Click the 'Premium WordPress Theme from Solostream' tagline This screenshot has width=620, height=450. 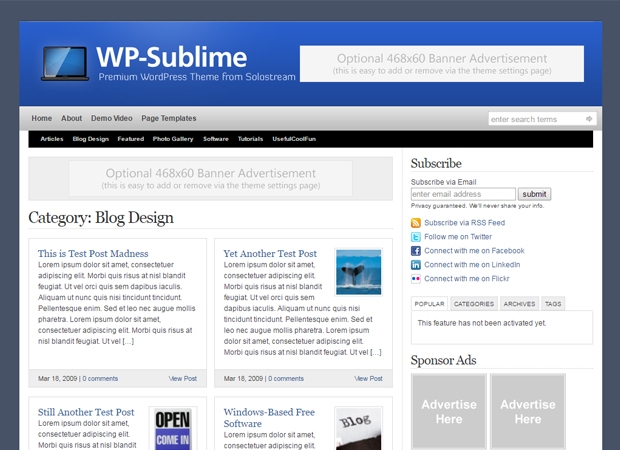tap(197, 77)
